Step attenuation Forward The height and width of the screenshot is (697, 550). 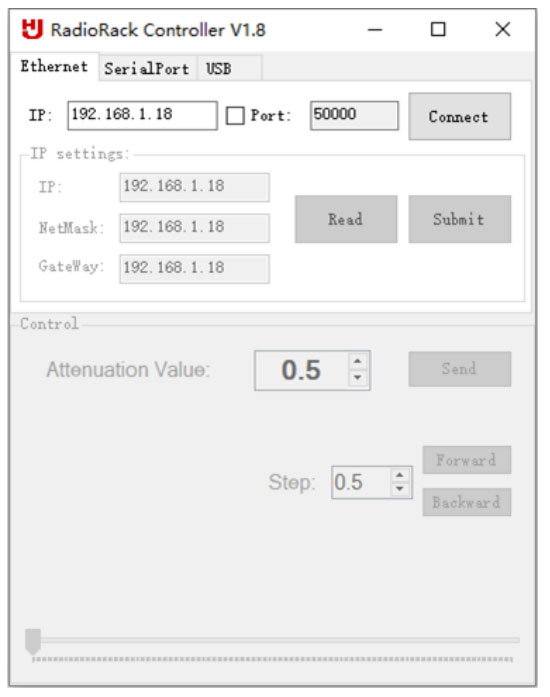(x=467, y=460)
